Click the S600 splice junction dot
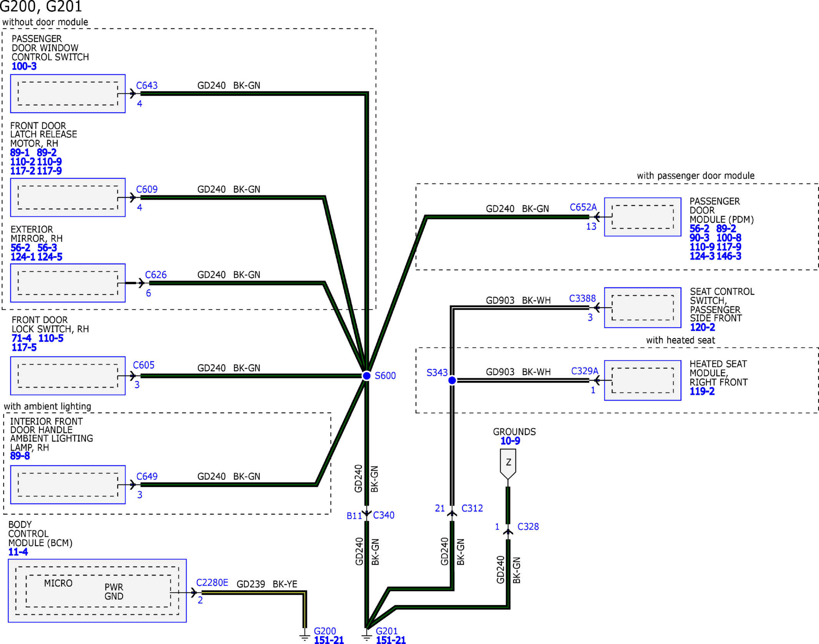Screen dimensions: 819x644 366,376
